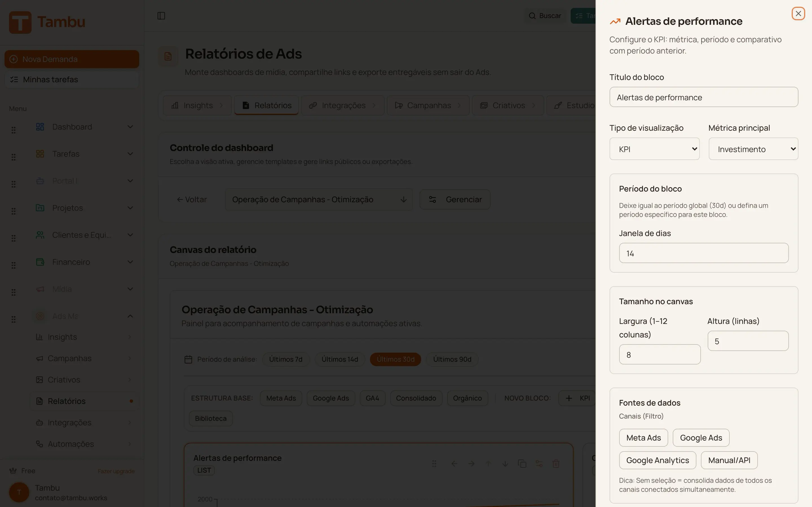Open block options via the sliders icon
The width and height of the screenshot is (812, 507).
tap(539, 464)
